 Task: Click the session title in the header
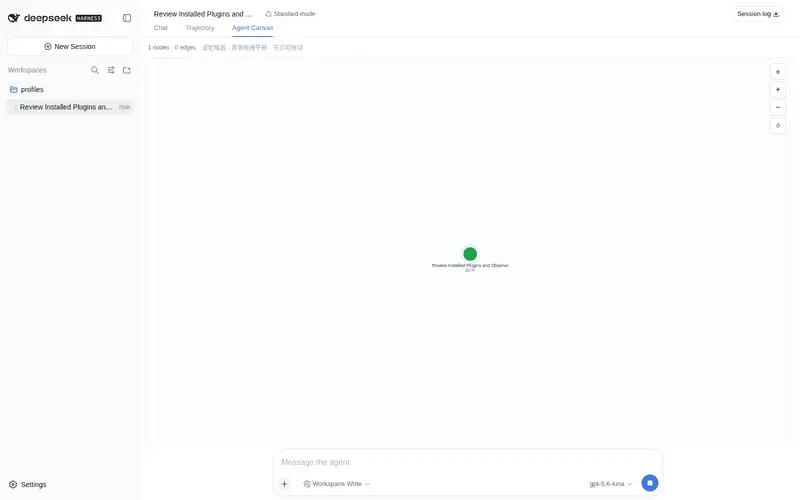pos(203,14)
